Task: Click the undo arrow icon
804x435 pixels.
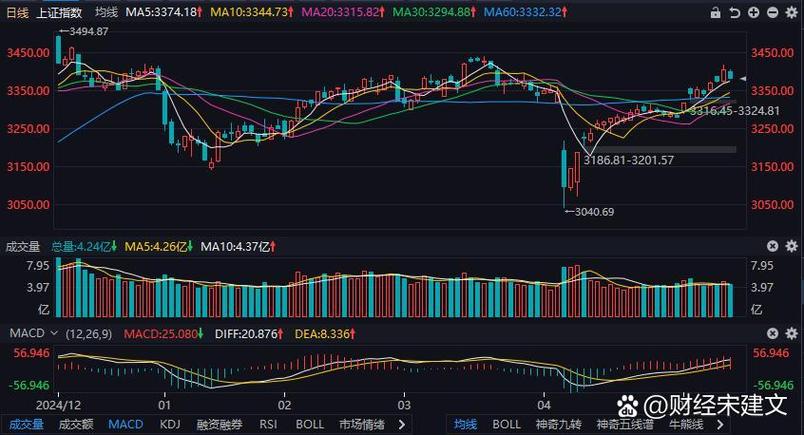Action: [x=733, y=12]
